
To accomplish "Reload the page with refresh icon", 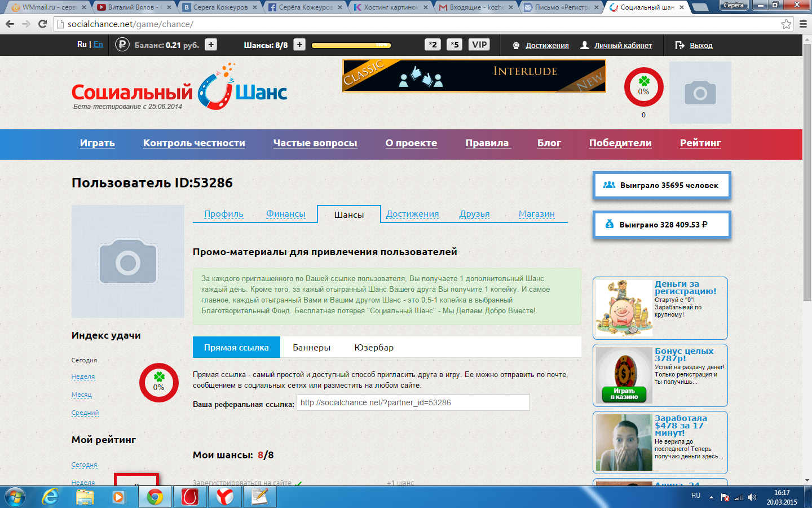I will pos(42,24).
